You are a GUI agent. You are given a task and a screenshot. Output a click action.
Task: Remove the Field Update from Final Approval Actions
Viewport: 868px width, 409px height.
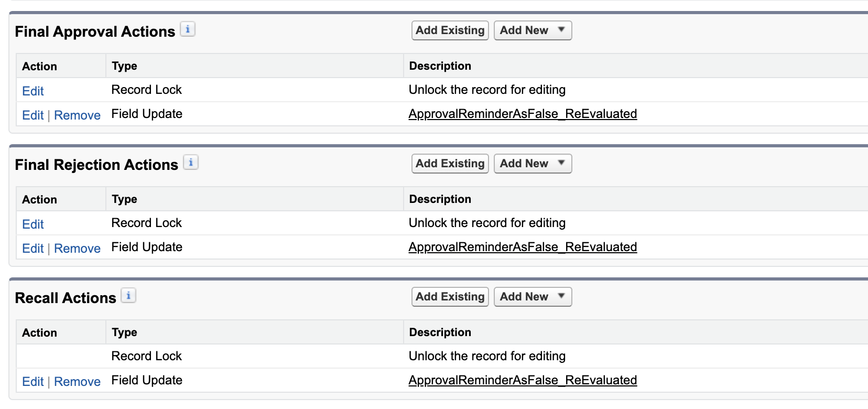coord(77,115)
